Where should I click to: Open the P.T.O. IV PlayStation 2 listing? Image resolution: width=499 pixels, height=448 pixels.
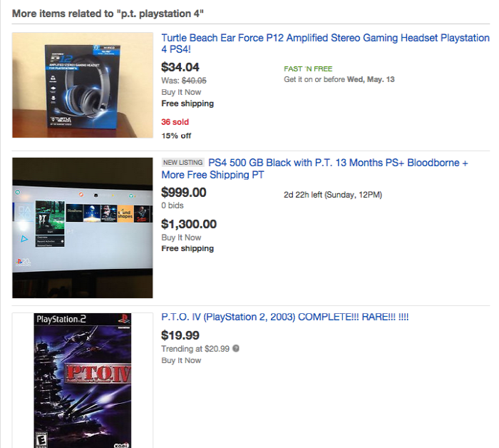coord(285,317)
